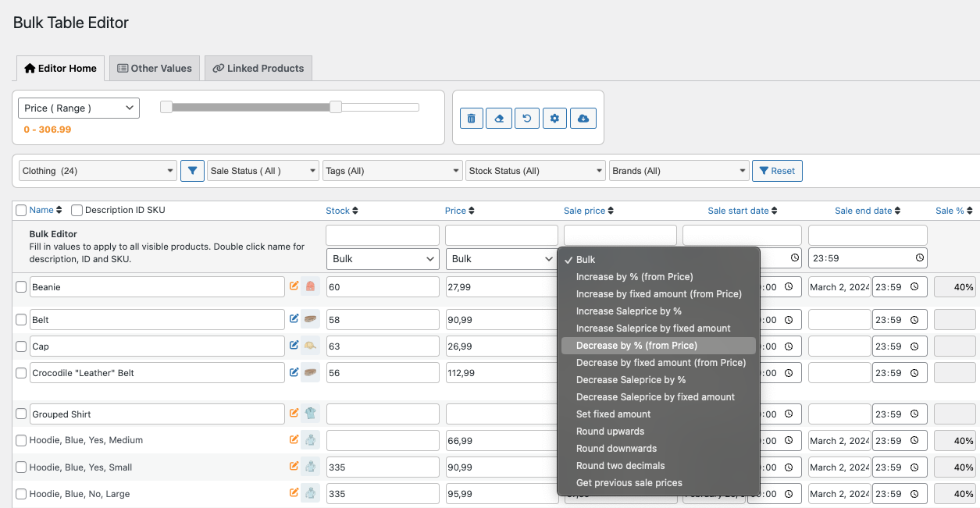Open the settings gear icon
This screenshot has height=508, width=980.
555,118
